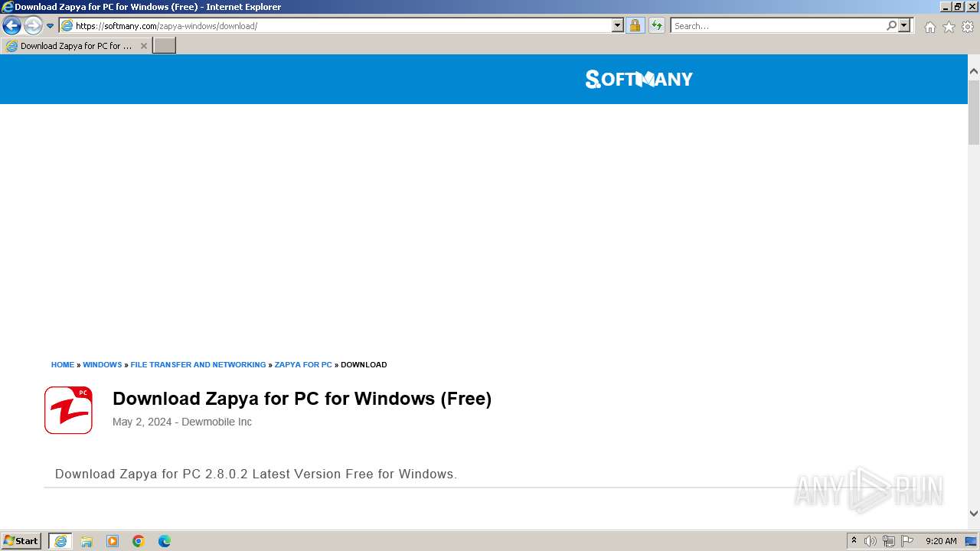Launch Chrome from the taskbar

139,541
